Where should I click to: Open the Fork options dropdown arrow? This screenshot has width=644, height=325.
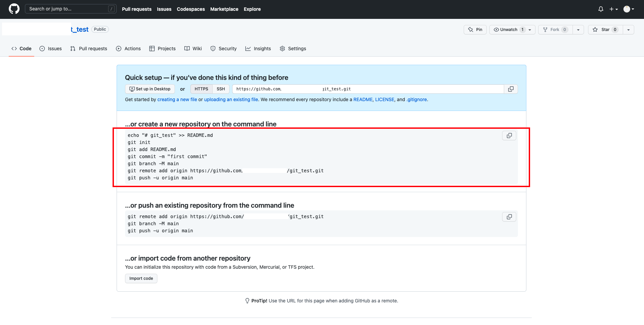[579, 29]
